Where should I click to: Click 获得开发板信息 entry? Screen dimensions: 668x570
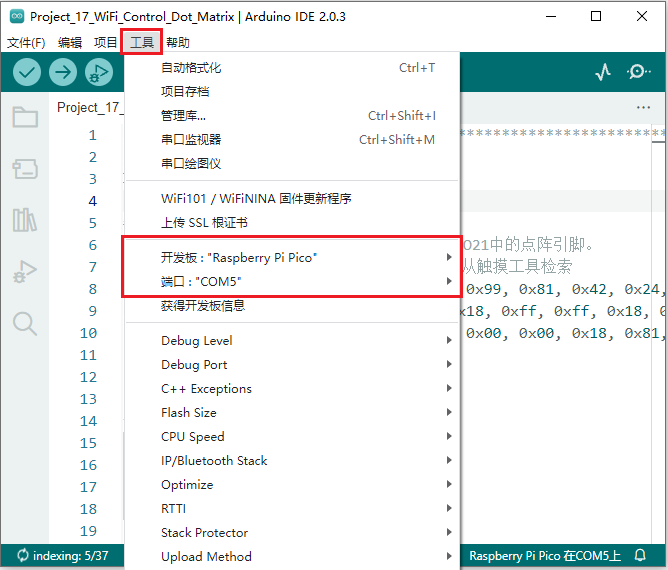292,305
